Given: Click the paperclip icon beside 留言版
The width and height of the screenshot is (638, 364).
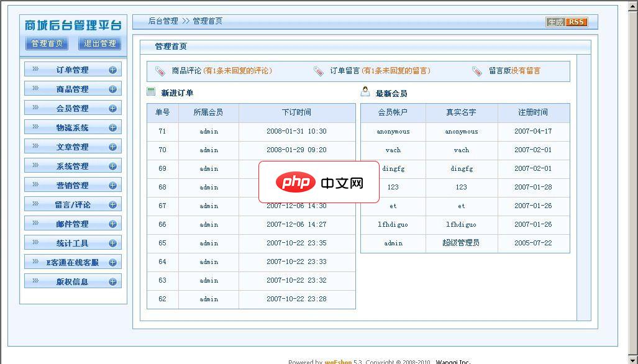Looking at the screenshot, I should [x=477, y=71].
